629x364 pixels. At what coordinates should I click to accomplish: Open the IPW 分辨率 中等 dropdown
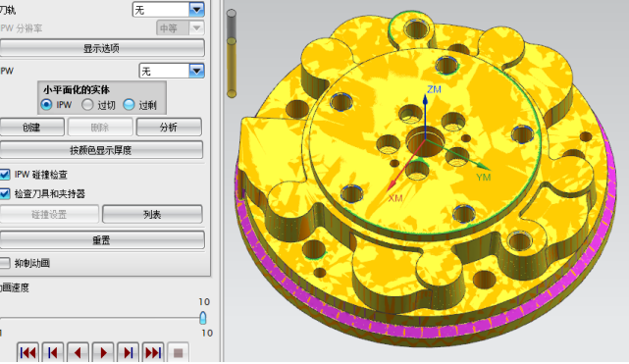pos(181,28)
